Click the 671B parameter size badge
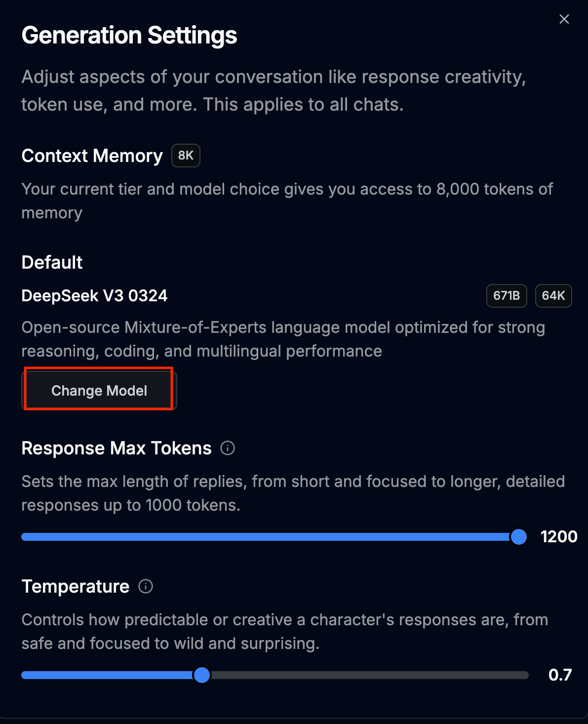Screen dimensions: 588x724 tap(507, 296)
